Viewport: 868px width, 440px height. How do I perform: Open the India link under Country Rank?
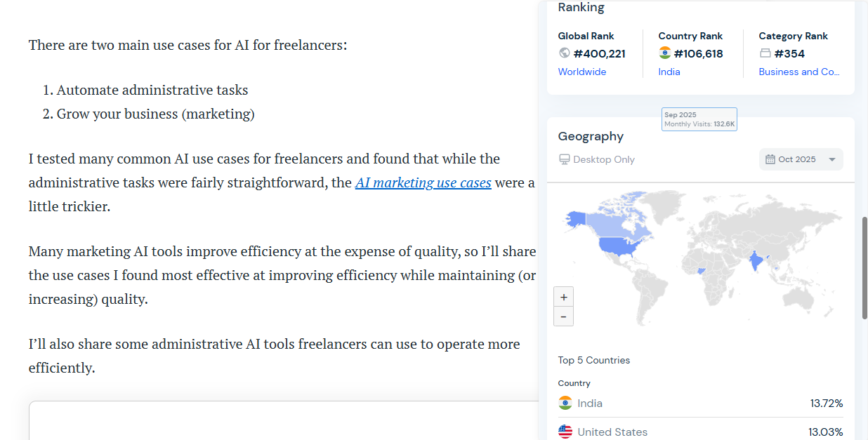pos(669,72)
